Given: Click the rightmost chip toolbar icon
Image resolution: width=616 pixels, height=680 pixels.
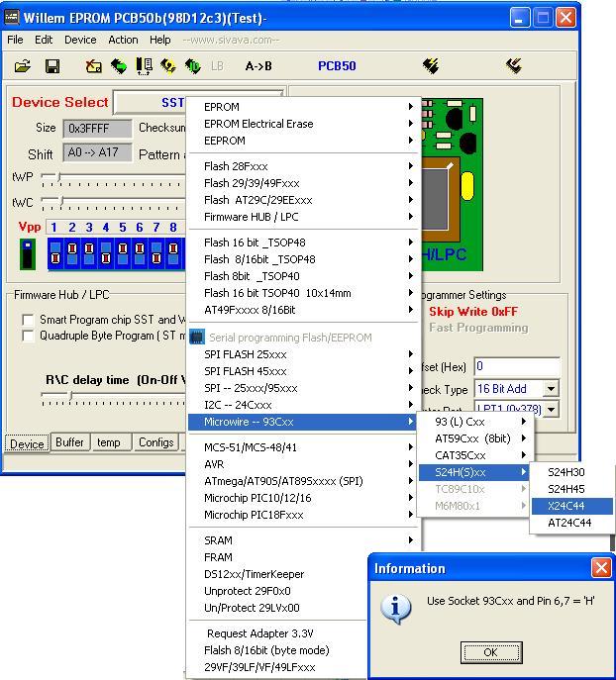Looking at the screenshot, I should 513,66.
